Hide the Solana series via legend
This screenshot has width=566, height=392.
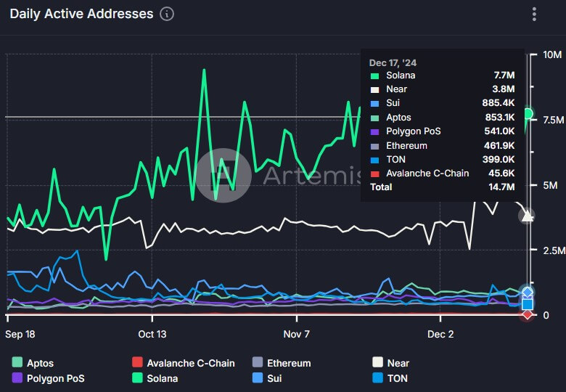pos(155,378)
